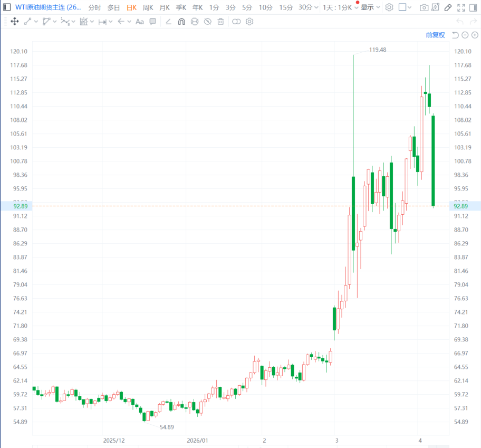The image size is (481, 448).
Task: Click the 前复权 adjustment link
Action: coord(435,35)
